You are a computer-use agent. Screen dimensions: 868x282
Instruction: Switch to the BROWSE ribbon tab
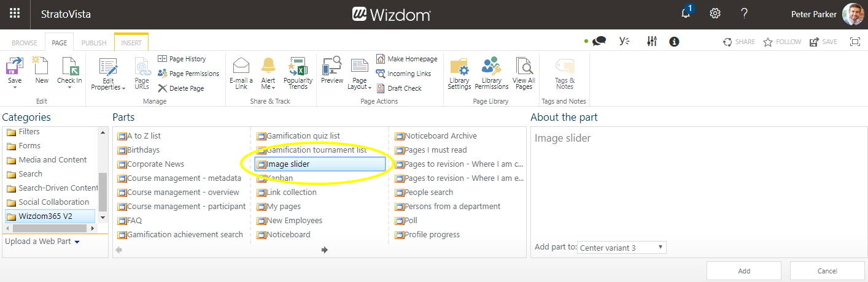click(25, 43)
